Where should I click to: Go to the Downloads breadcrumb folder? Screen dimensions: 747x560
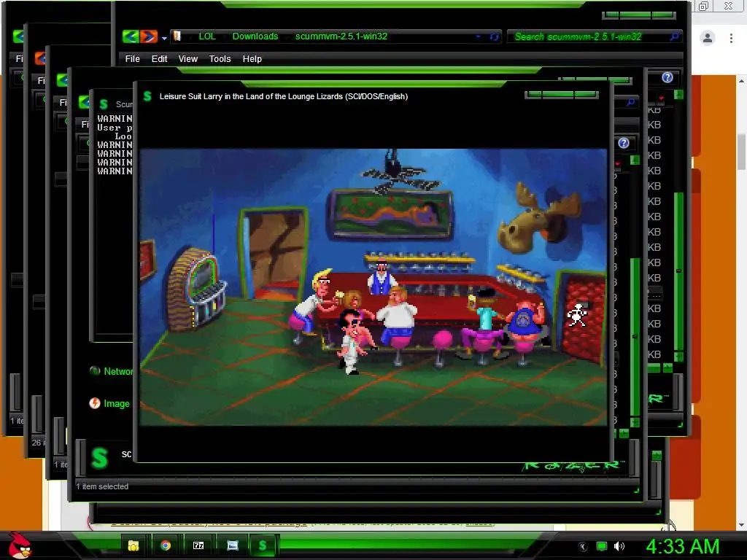click(x=255, y=36)
